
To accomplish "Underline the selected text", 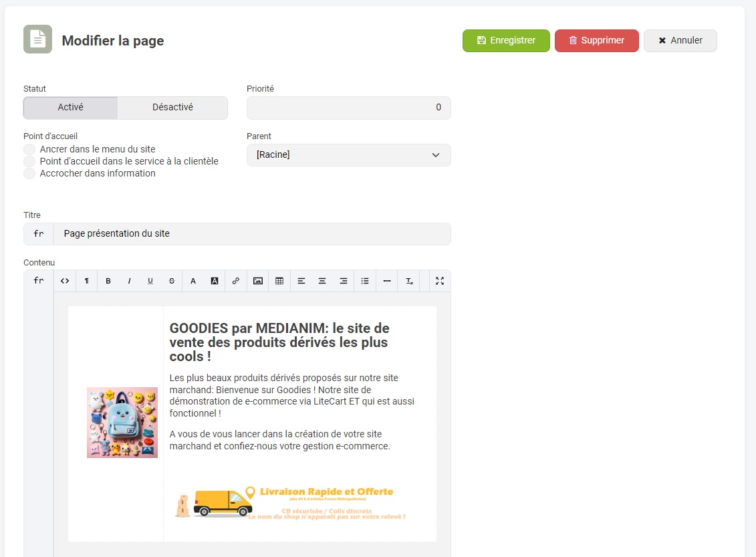I will pos(150,281).
